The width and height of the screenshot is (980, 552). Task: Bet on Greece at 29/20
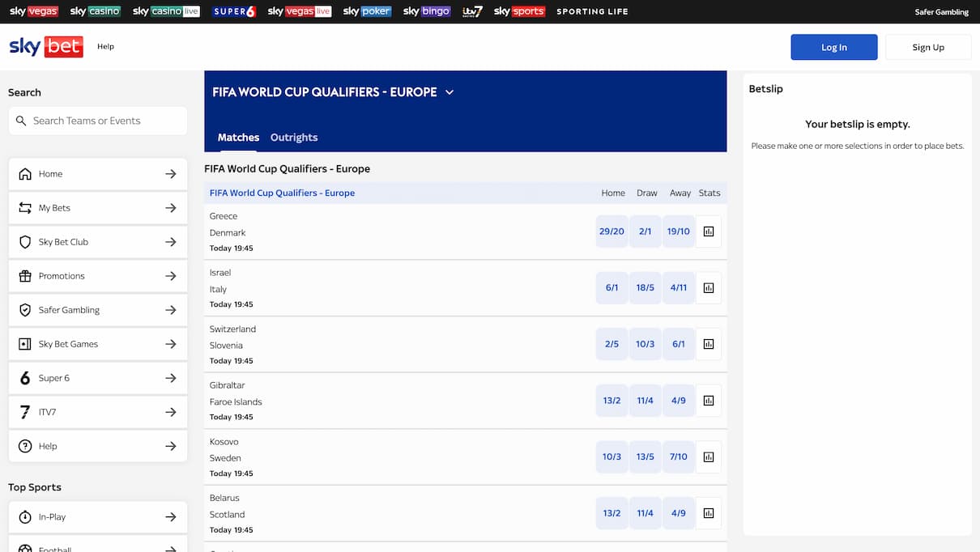pyautogui.click(x=611, y=231)
